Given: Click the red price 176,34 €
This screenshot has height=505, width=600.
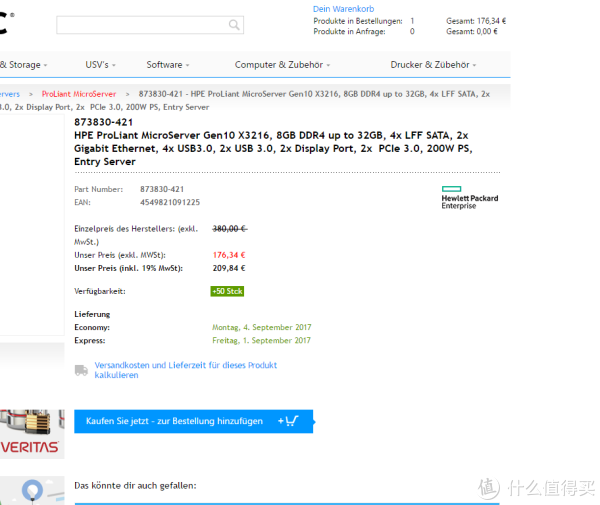Looking at the screenshot, I should point(229,255).
